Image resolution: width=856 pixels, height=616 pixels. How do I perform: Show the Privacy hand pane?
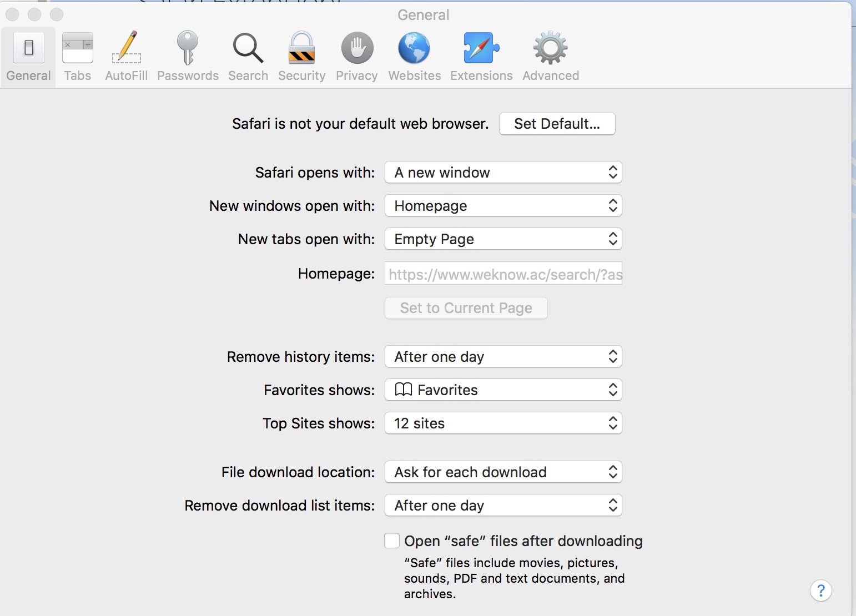click(357, 57)
